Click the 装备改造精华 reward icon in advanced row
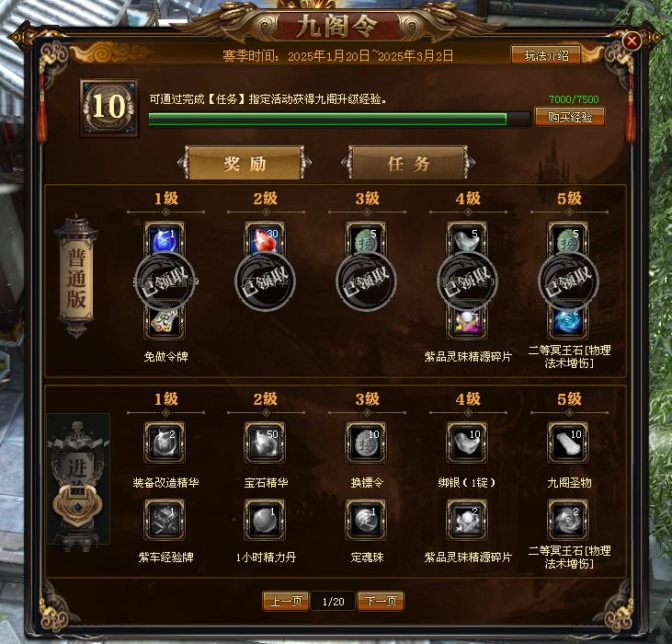Screen dimensions: 672x644 165,443
